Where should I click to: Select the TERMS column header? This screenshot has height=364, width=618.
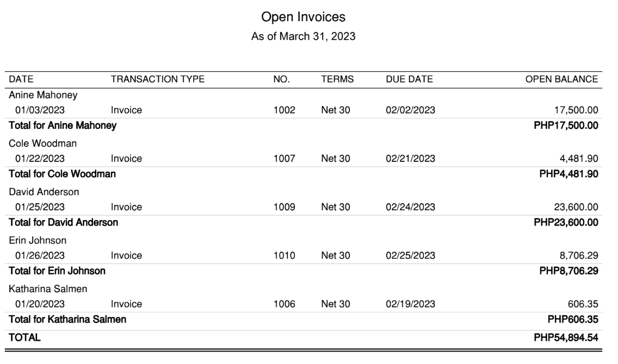(x=337, y=79)
